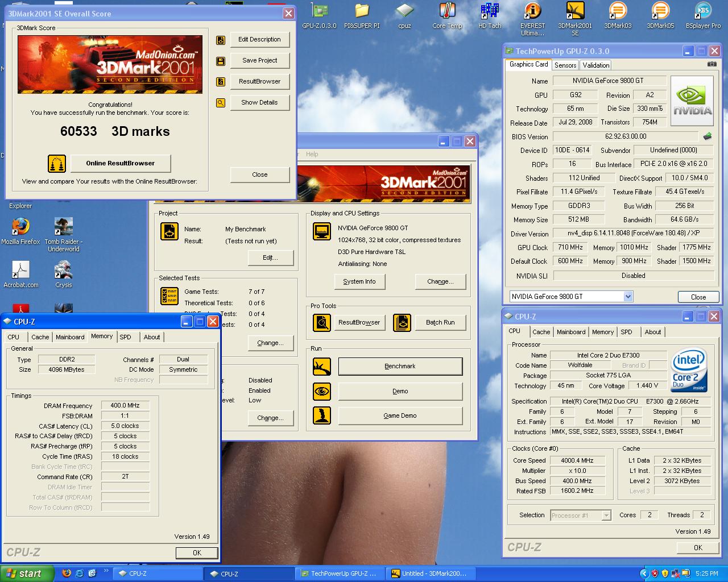
Task: Open Acrobat.com desktop icon
Action: point(21,274)
